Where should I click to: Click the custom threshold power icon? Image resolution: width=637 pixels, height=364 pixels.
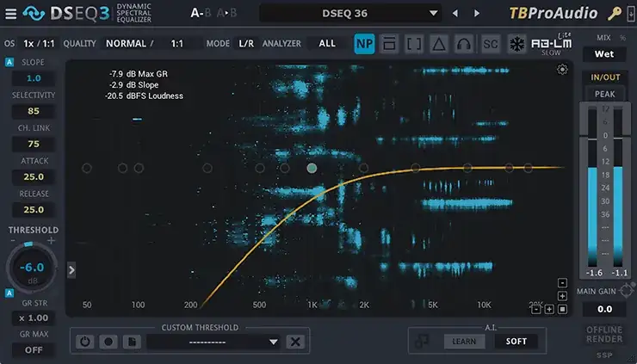[85, 342]
